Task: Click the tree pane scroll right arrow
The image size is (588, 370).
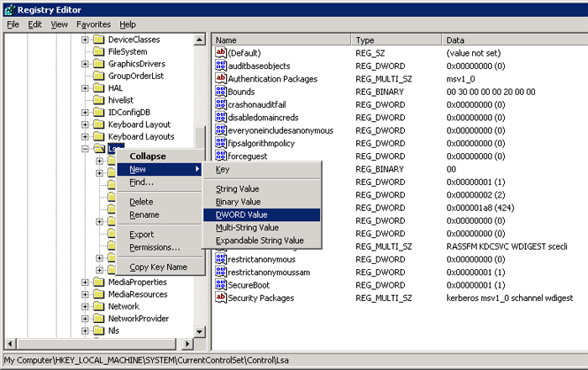Action: [x=187, y=344]
